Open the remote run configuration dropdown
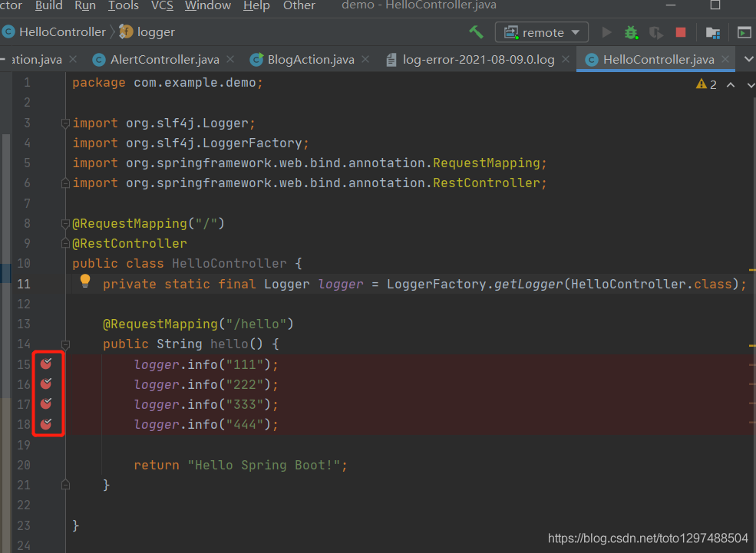The width and height of the screenshot is (756, 553). pos(541,32)
